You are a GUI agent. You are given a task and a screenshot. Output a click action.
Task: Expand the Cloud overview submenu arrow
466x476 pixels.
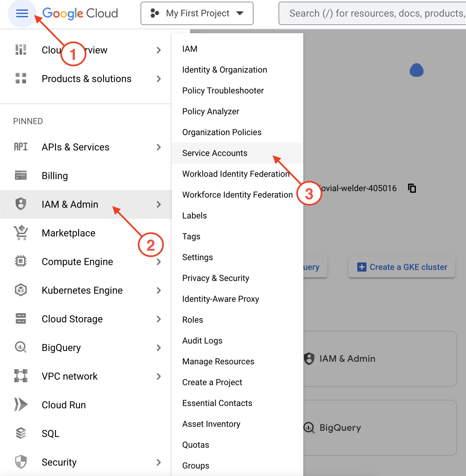point(159,50)
